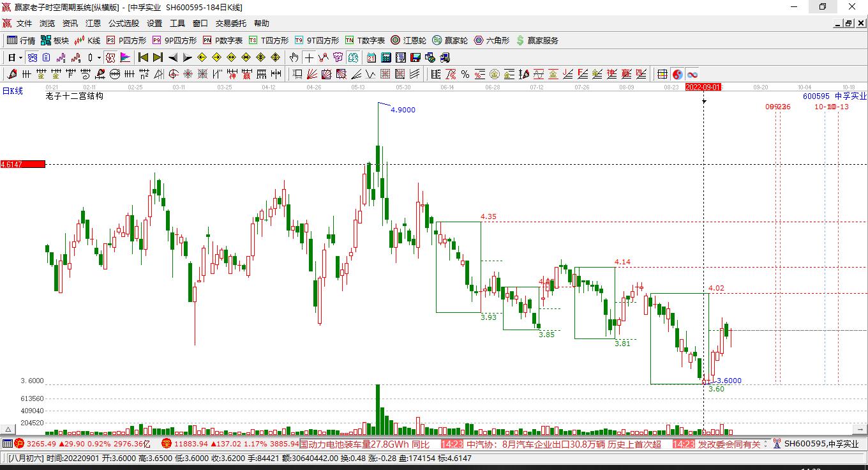The image size is (868, 470).
Task: Open the notes document icon
Action: click(x=400, y=57)
